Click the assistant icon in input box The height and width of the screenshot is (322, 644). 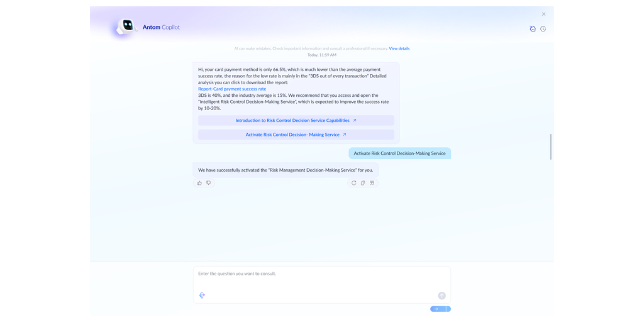pos(203,295)
